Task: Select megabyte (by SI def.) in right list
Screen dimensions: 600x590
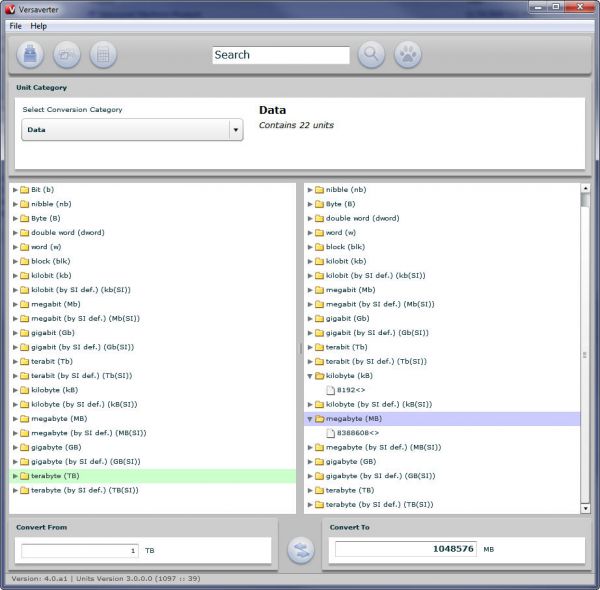Action: click(383, 447)
